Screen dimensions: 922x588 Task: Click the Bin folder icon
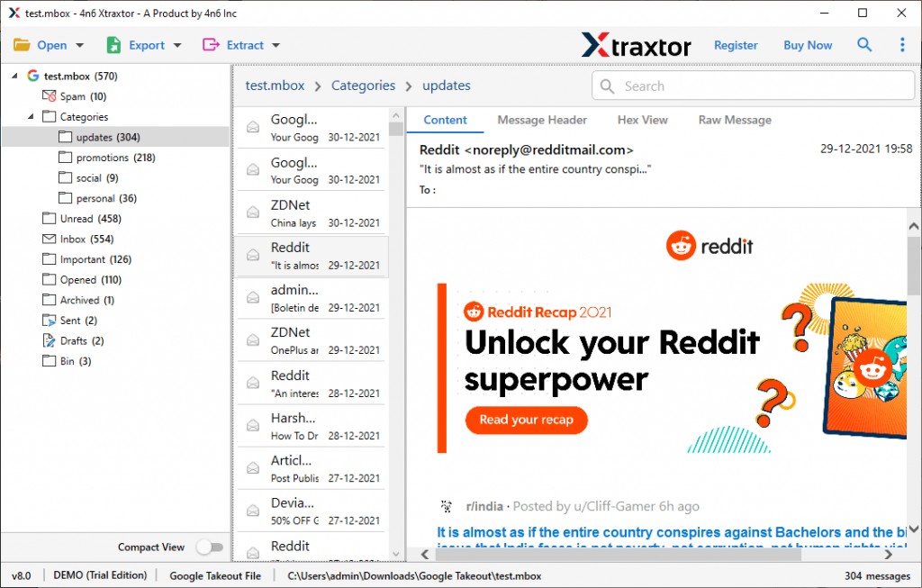click(50, 361)
